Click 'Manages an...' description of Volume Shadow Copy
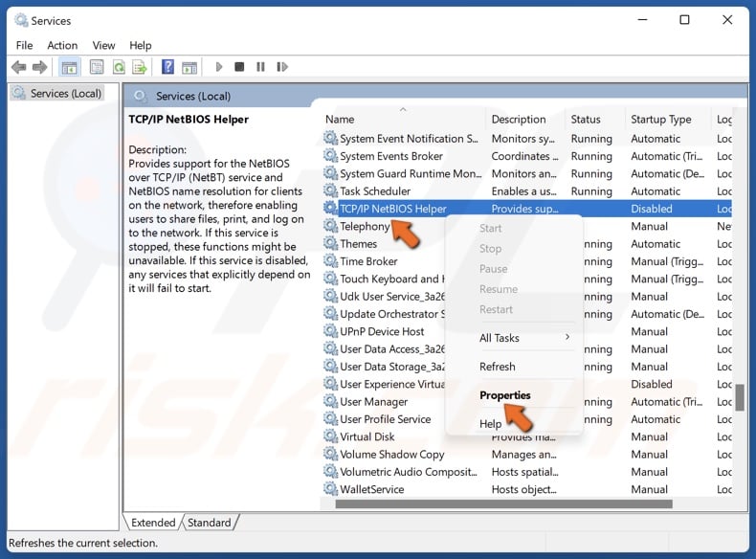Viewport: 756px width, 559px height. coord(524,455)
